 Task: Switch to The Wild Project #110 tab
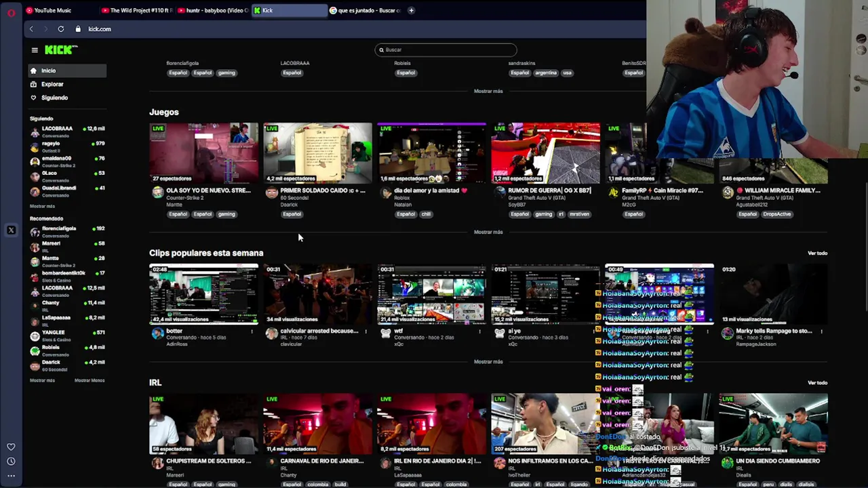click(x=136, y=10)
